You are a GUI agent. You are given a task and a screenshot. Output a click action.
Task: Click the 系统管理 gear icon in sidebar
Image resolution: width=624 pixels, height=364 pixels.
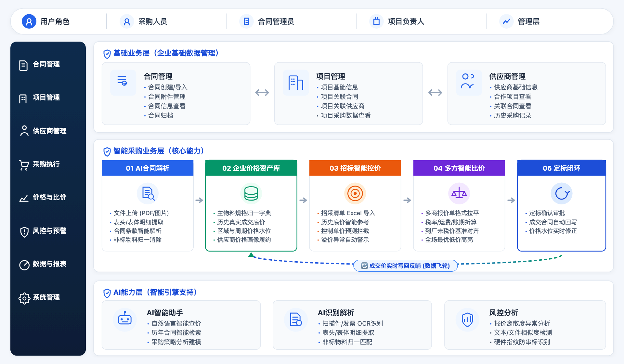point(24,298)
